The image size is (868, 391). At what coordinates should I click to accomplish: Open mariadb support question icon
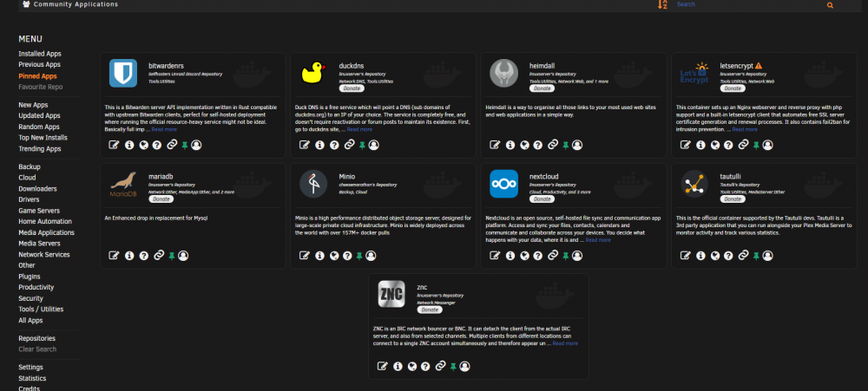pyautogui.click(x=144, y=256)
